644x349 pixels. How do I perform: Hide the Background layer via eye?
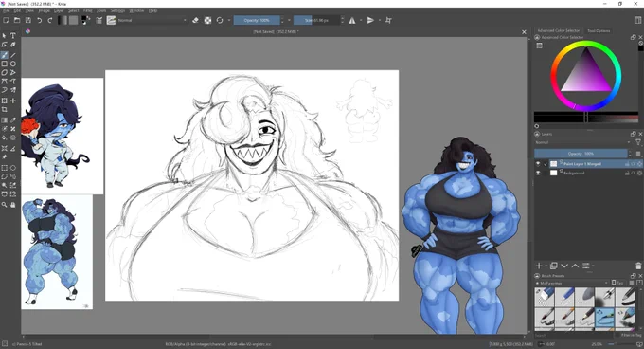[x=538, y=173]
